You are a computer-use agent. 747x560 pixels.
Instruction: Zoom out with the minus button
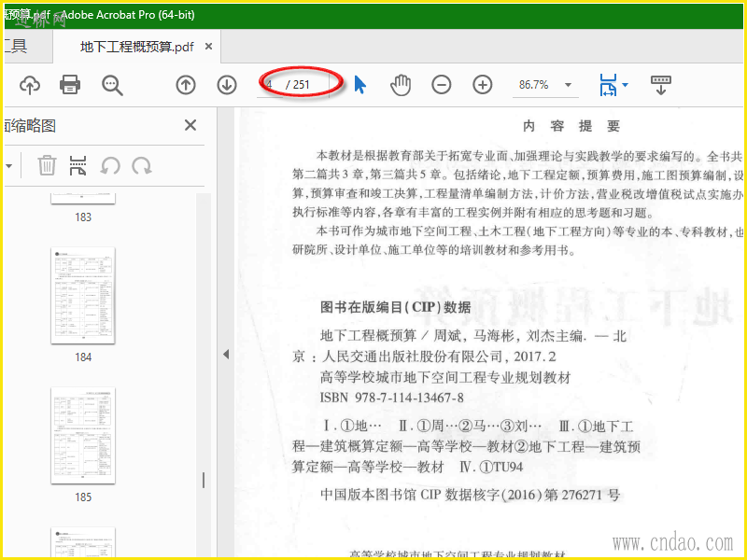tap(441, 85)
